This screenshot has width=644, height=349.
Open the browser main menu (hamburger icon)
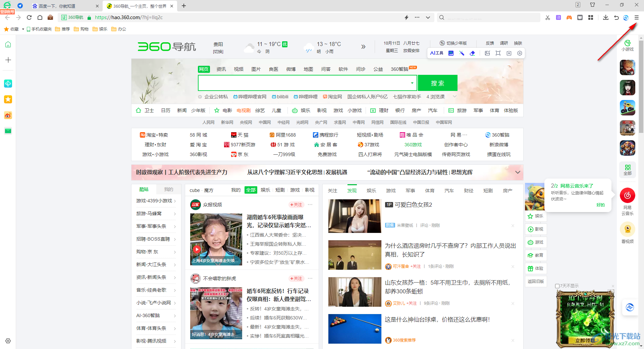click(636, 17)
